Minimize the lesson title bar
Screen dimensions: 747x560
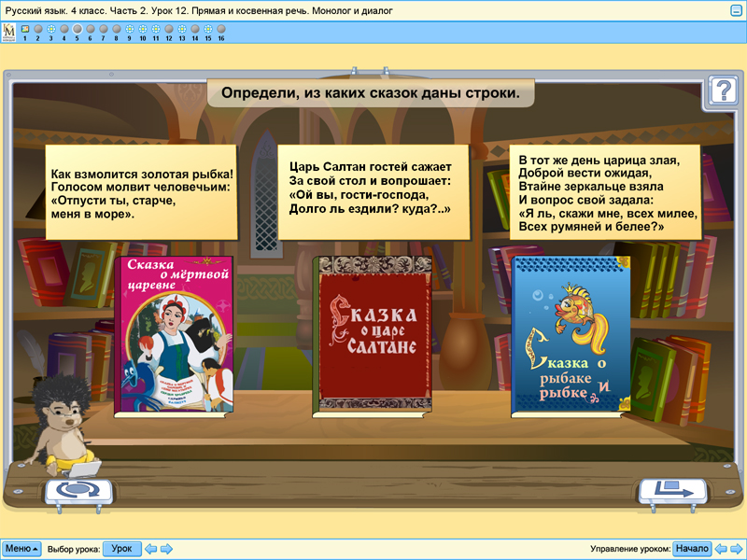pyautogui.click(x=737, y=10)
